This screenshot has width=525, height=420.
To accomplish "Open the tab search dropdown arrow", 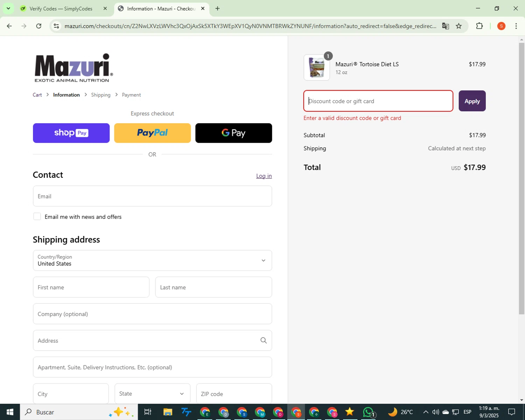I will tap(8, 8).
